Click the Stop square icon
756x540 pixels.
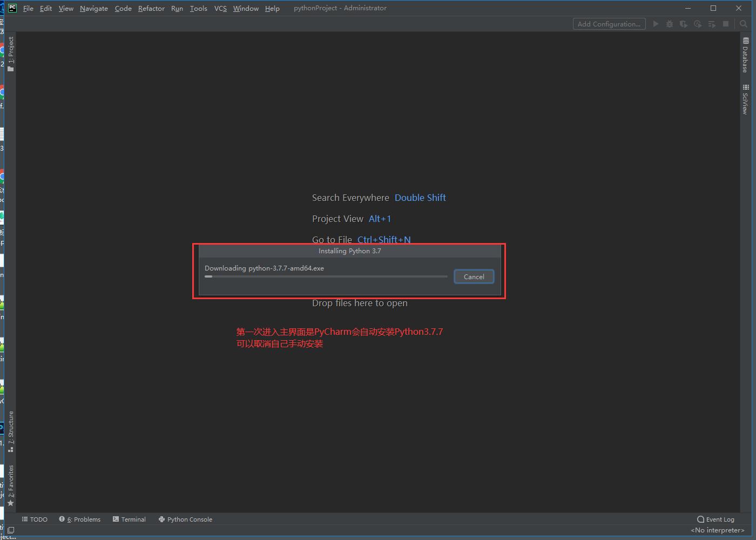(726, 24)
